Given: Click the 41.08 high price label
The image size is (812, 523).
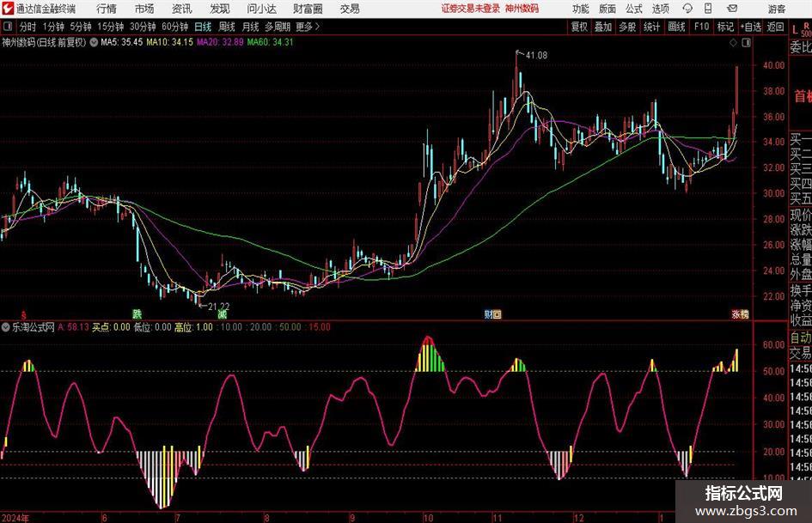Looking at the screenshot, I should (536, 56).
